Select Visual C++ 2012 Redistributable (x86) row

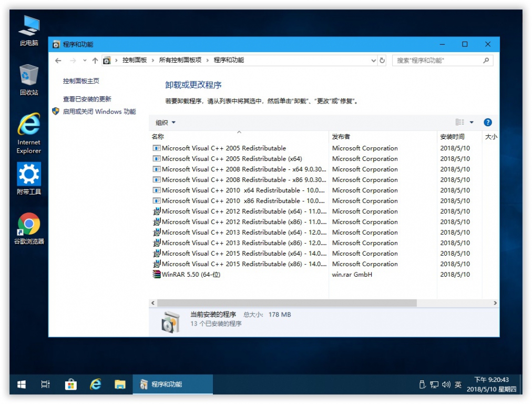click(x=324, y=221)
